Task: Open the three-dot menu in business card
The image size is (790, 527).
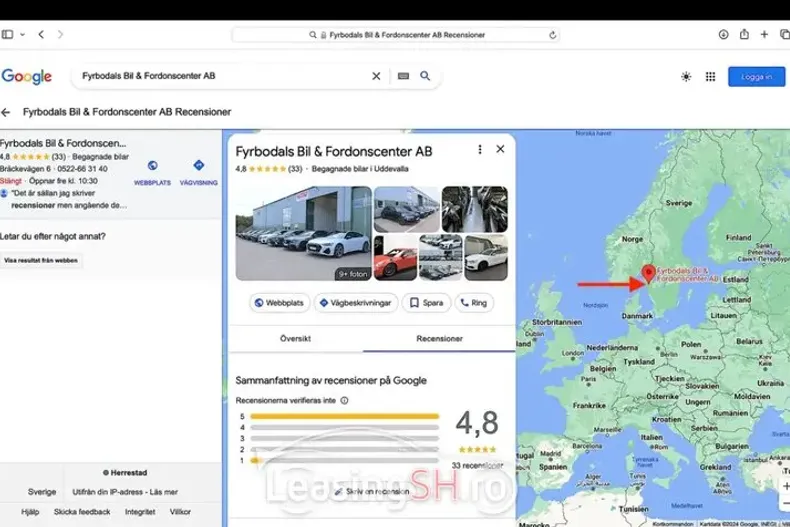Action: pos(481,150)
